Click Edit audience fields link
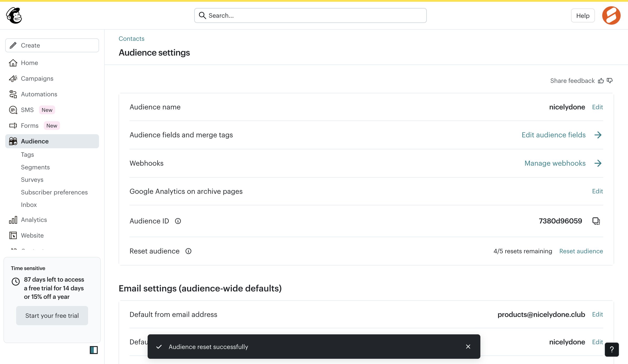Viewport: 628px width, 364px height. [x=553, y=135]
